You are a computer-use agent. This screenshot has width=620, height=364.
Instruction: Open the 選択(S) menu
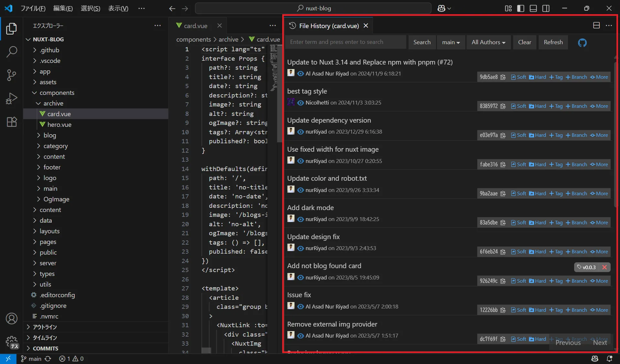coord(90,8)
